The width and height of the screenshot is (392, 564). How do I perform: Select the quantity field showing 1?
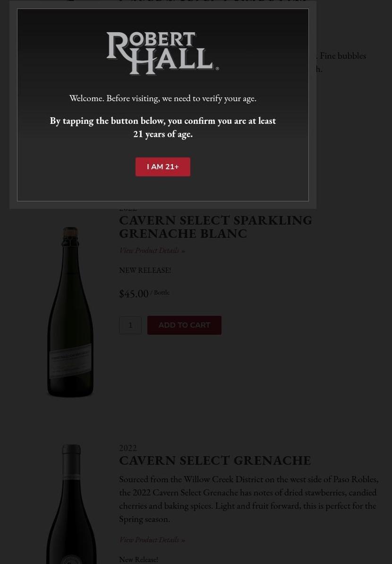click(130, 325)
